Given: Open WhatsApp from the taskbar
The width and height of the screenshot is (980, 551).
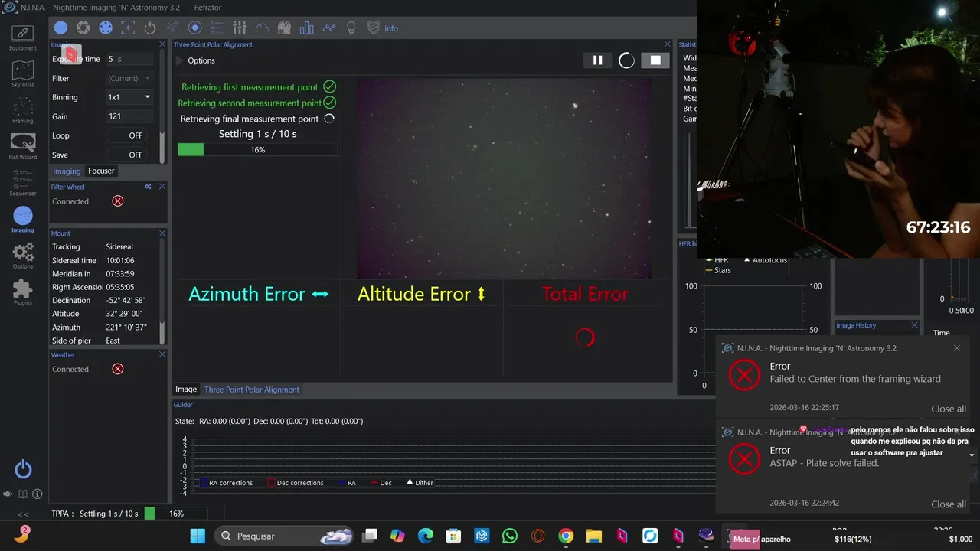Looking at the screenshot, I should [510, 536].
